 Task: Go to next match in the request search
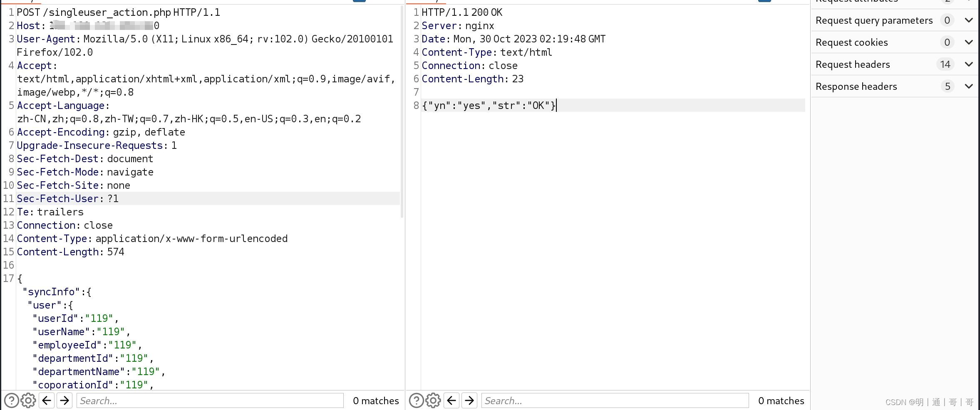[x=65, y=400]
